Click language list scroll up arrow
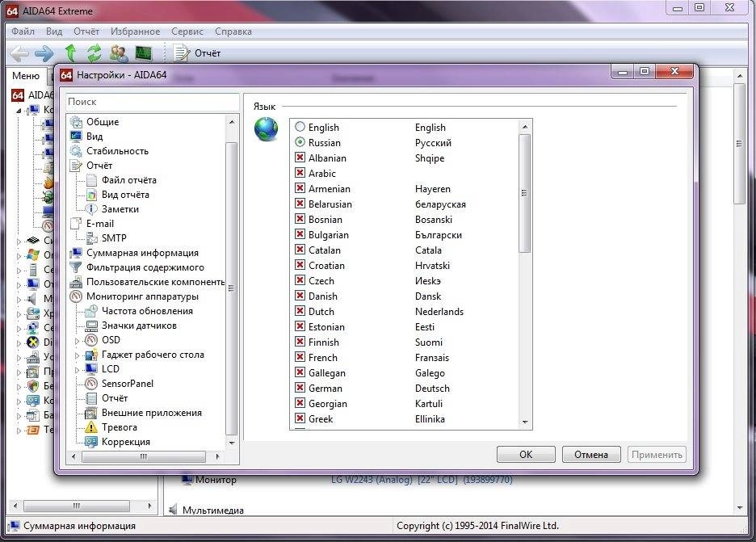This screenshot has width=756, height=542. (x=525, y=127)
